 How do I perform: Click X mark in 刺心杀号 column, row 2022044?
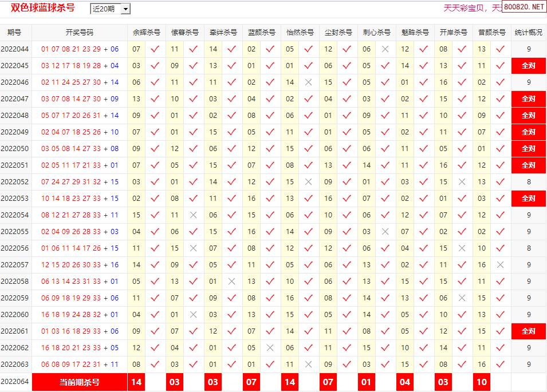pyautogui.click(x=385, y=49)
